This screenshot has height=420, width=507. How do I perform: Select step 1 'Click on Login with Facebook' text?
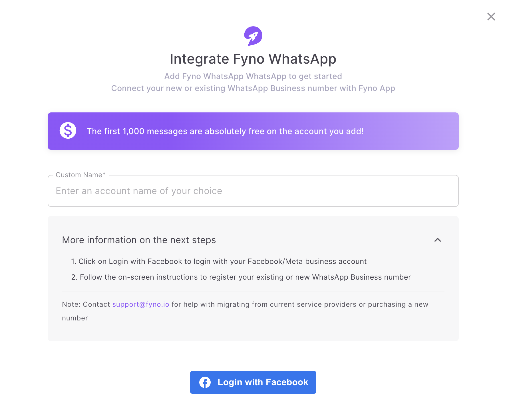219,261
